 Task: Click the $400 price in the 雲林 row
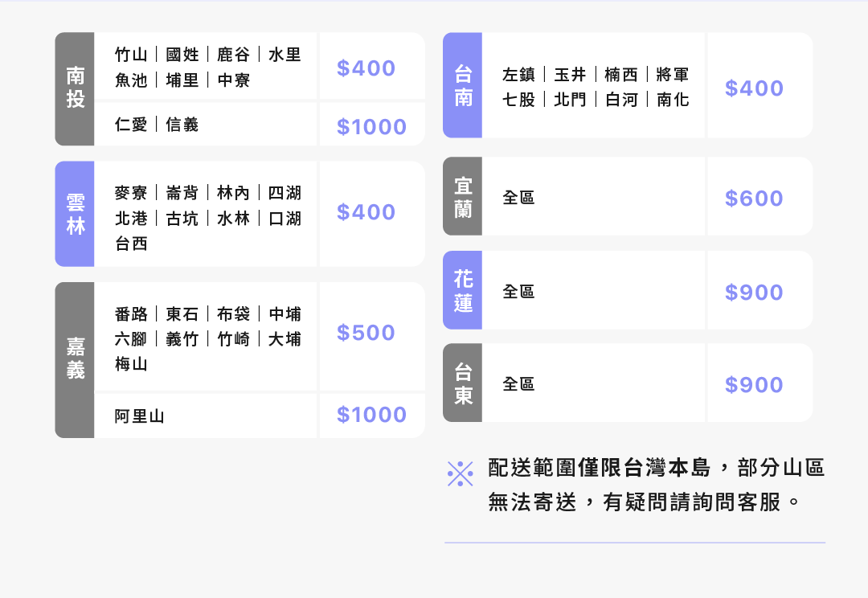[x=366, y=212]
